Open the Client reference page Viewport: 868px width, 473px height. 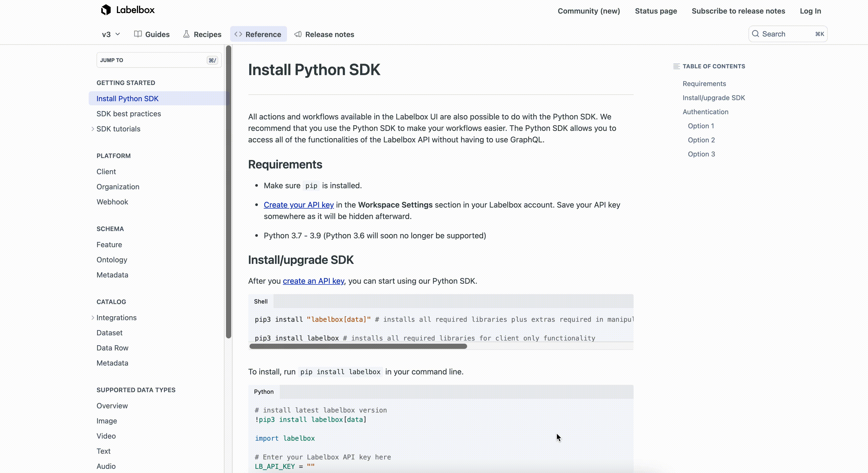pyautogui.click(x=106, y=172)
